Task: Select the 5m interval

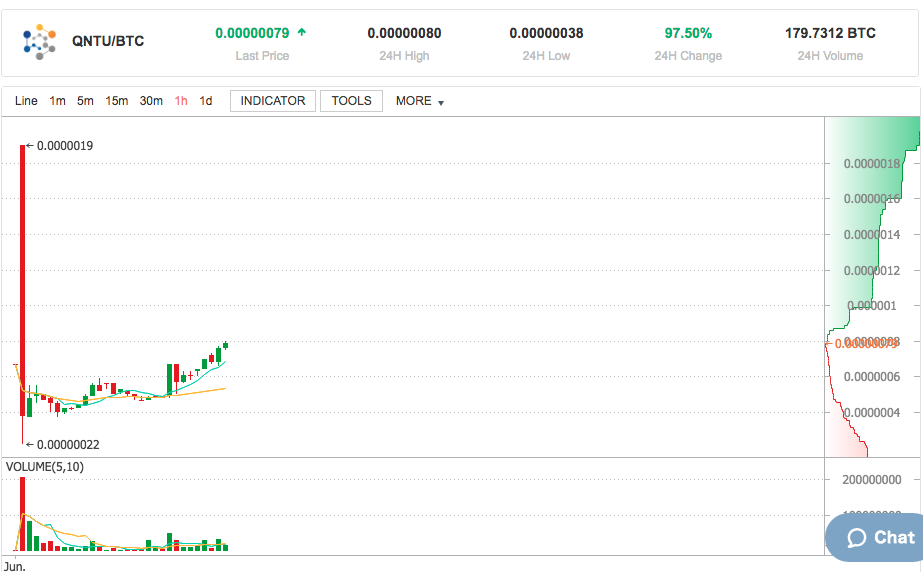Action: pos(85,101)
